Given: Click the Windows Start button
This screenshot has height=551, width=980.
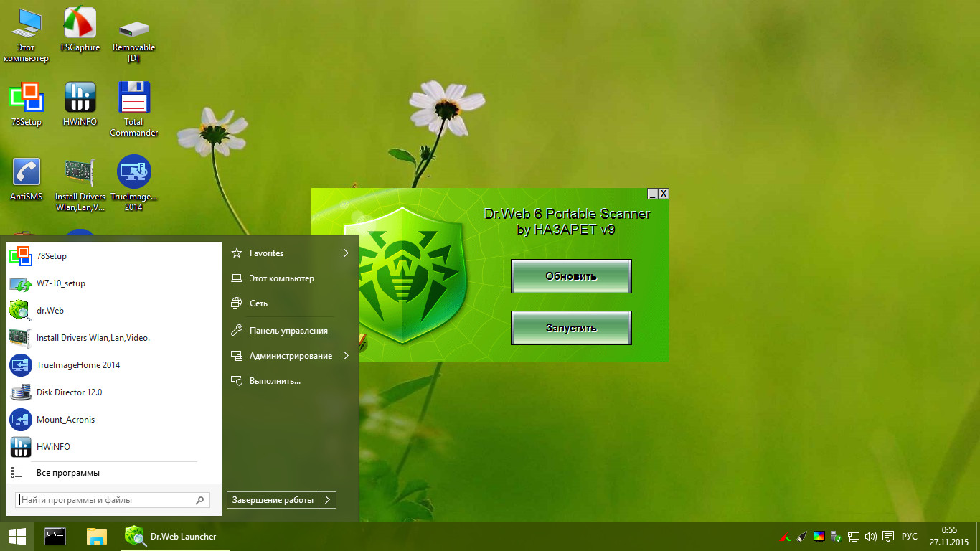Looking at the screenshot, I should click(x=17, y=536).
